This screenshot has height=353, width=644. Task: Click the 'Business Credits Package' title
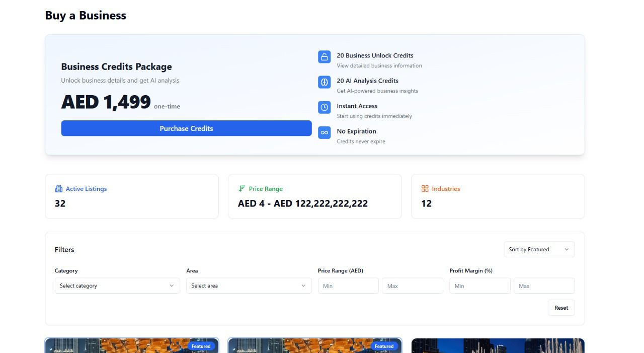[x=116, y=66]
